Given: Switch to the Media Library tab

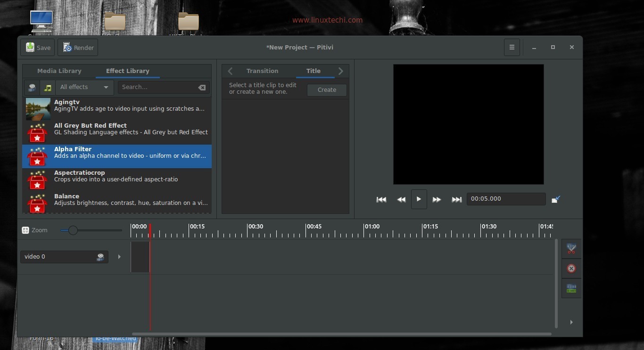Looking at the screenshot, I should (x=59, y=71).
